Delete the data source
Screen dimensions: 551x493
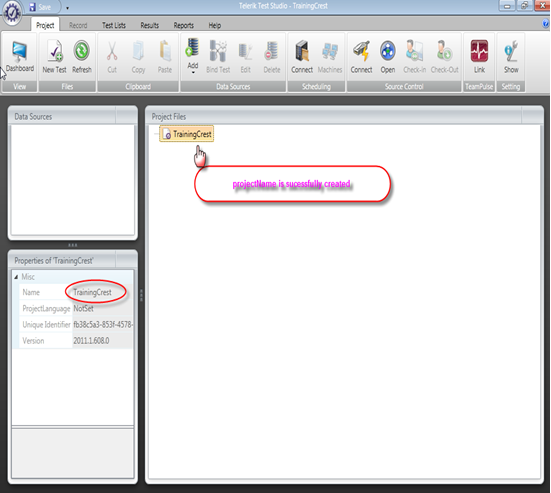(272, 56)
